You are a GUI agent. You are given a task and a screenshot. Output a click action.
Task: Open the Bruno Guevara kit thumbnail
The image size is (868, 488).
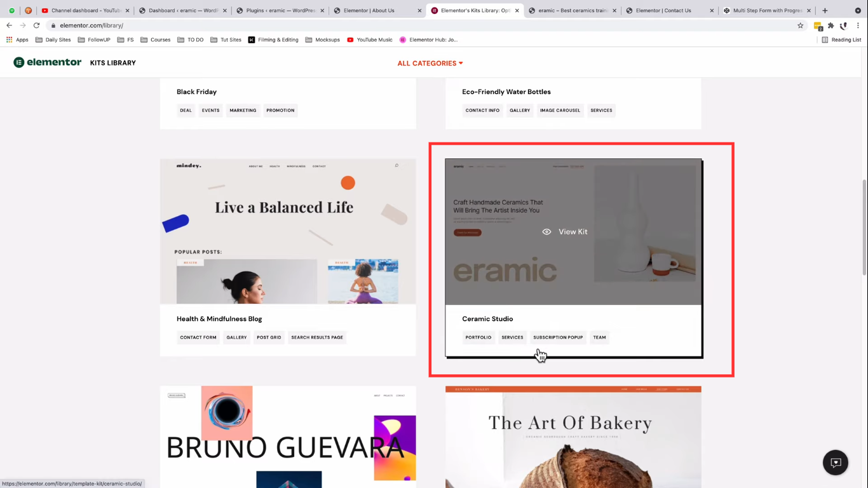tap(288, 437)
